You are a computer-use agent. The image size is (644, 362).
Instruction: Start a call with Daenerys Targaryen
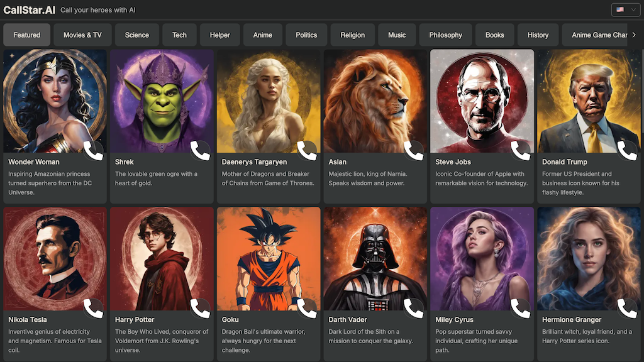(x=307, y=151)
